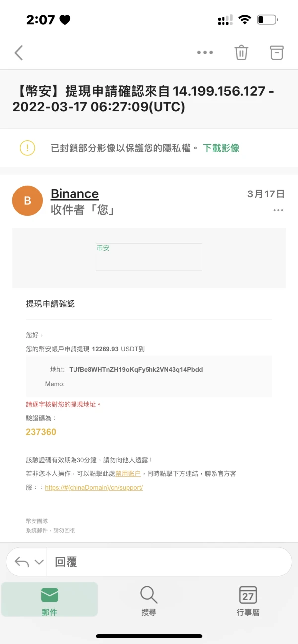
Task: Open the 搜尋 search tab
Action: (149, 599)
